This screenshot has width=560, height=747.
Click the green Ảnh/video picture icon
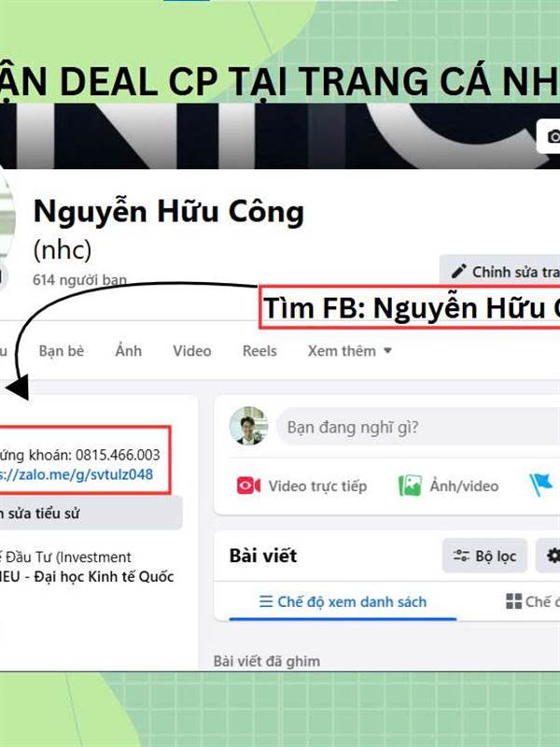(410, 486)
